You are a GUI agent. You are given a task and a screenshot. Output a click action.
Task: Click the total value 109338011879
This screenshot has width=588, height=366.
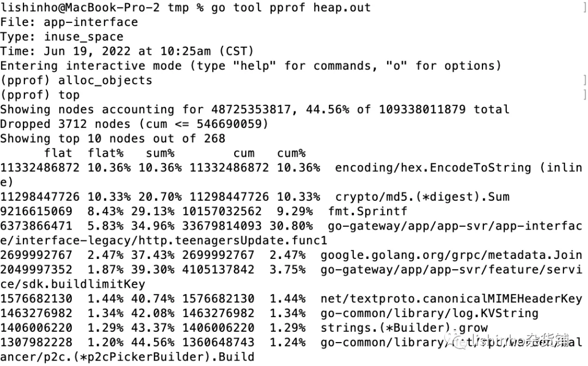pos(422,109)
